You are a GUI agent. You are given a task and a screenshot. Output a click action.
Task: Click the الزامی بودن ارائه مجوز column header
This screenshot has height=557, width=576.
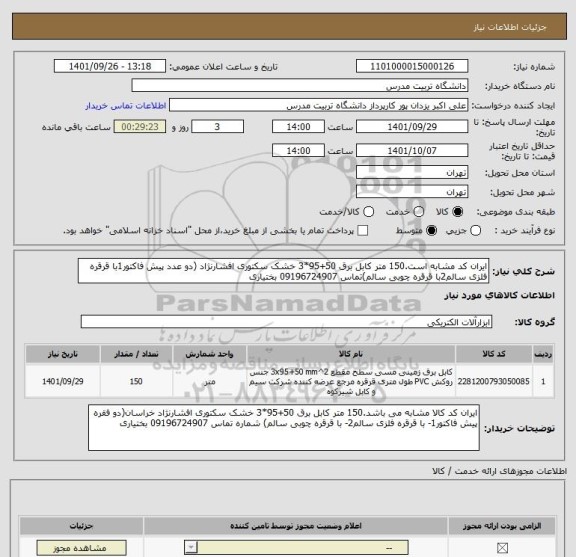point(502,526)
